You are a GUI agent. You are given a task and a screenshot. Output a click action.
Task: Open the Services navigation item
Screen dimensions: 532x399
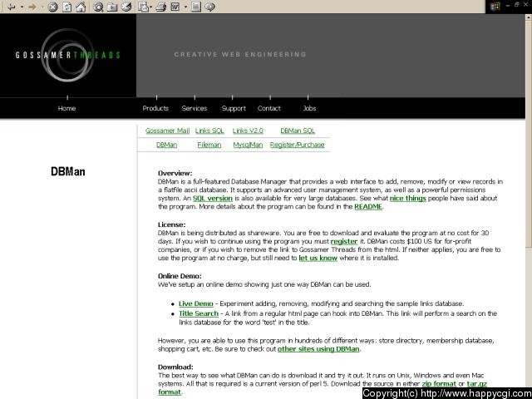194,108
